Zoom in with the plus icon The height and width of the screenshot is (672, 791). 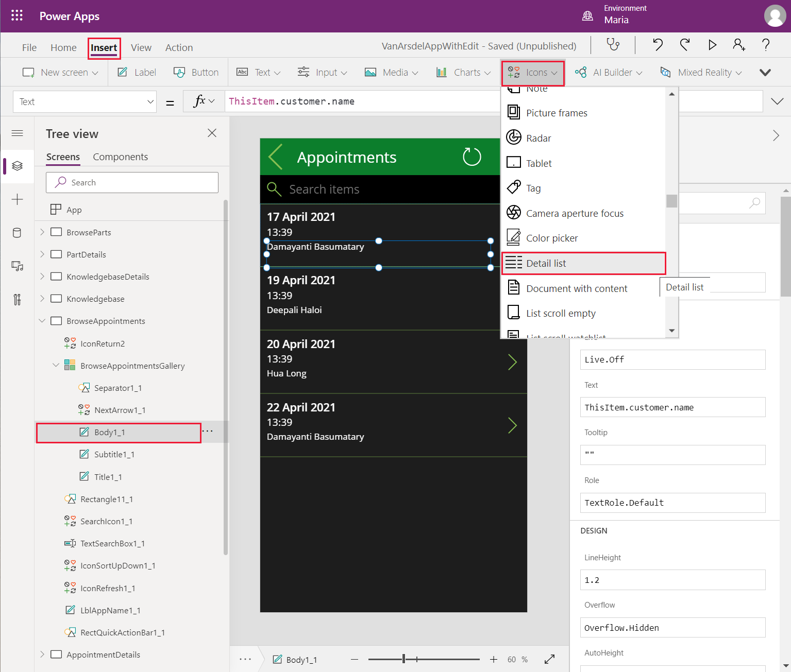(493, 659)
